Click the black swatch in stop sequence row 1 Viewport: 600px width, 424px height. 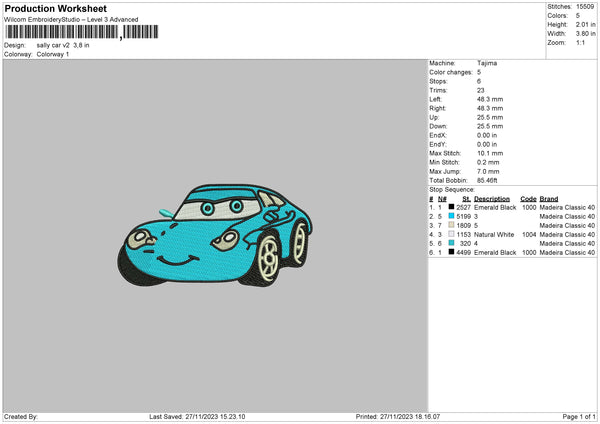tap(452, 207)
